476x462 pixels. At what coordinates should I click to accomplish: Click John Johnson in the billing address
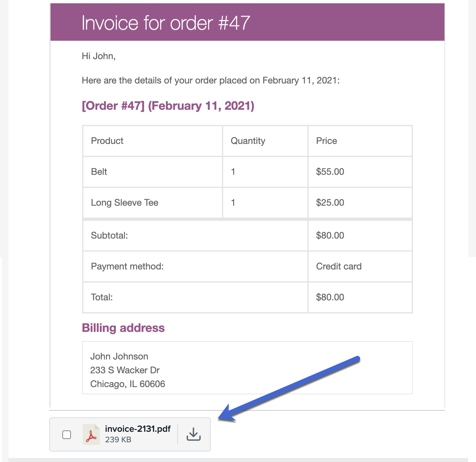tap(119, 356)
